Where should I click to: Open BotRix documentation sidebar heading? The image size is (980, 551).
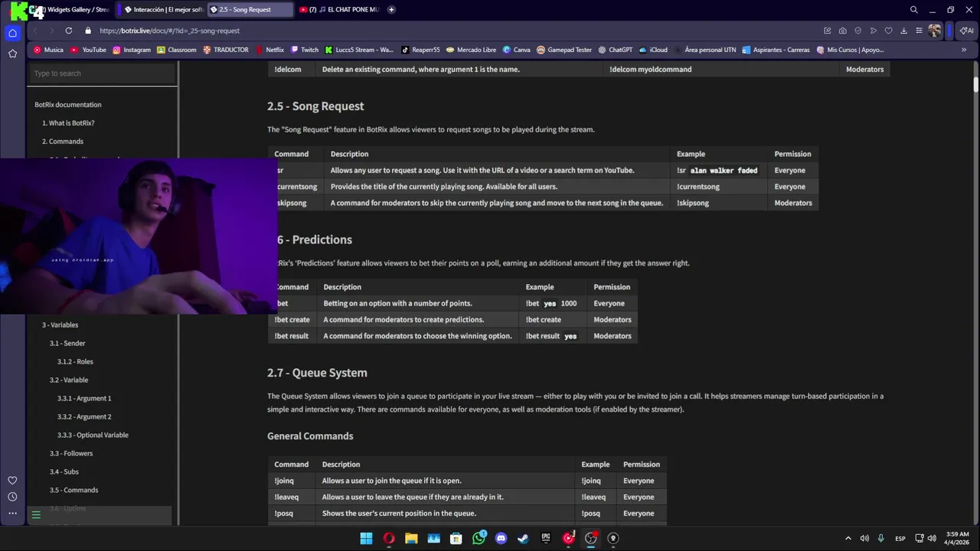pyautogui.click(x=67, y=105)
